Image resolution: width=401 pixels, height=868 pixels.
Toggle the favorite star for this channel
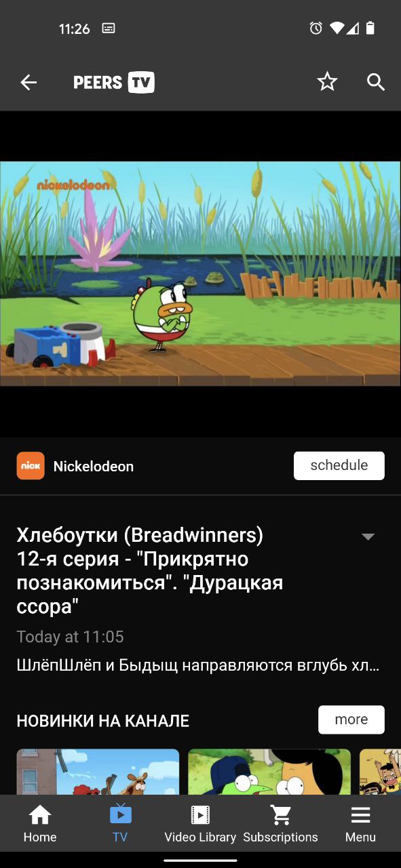coord(327,82)
